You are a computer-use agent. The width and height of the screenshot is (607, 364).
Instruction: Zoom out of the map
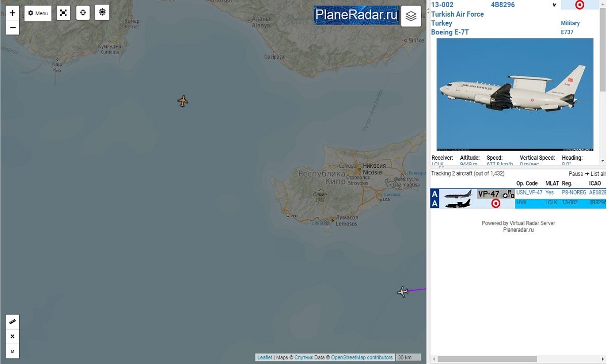[13, 27]
